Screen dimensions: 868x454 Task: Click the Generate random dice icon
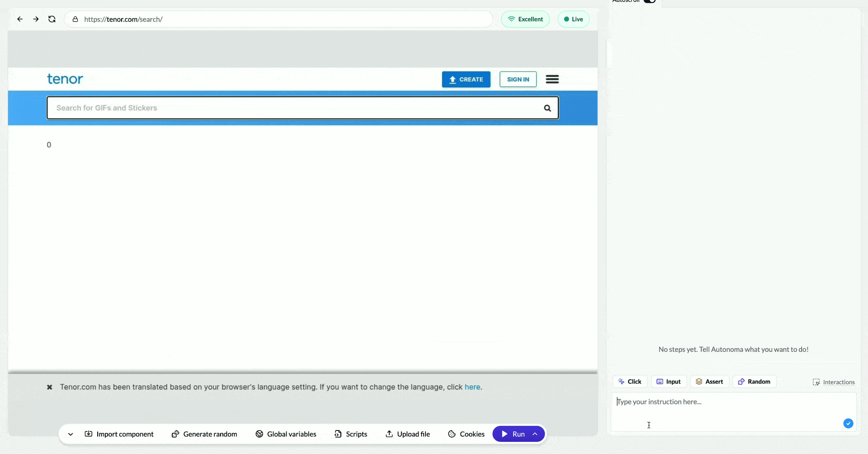coord(175,434)
